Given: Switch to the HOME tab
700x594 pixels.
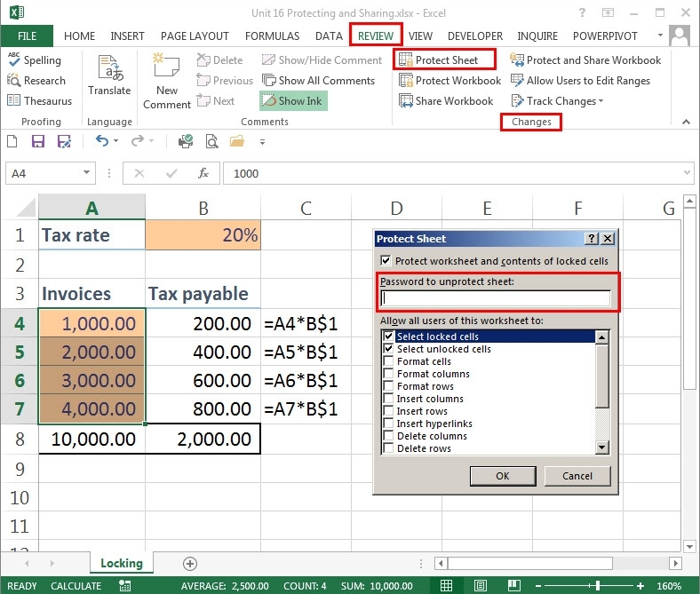Looking at the screenshot, I should tap(79, 36).
